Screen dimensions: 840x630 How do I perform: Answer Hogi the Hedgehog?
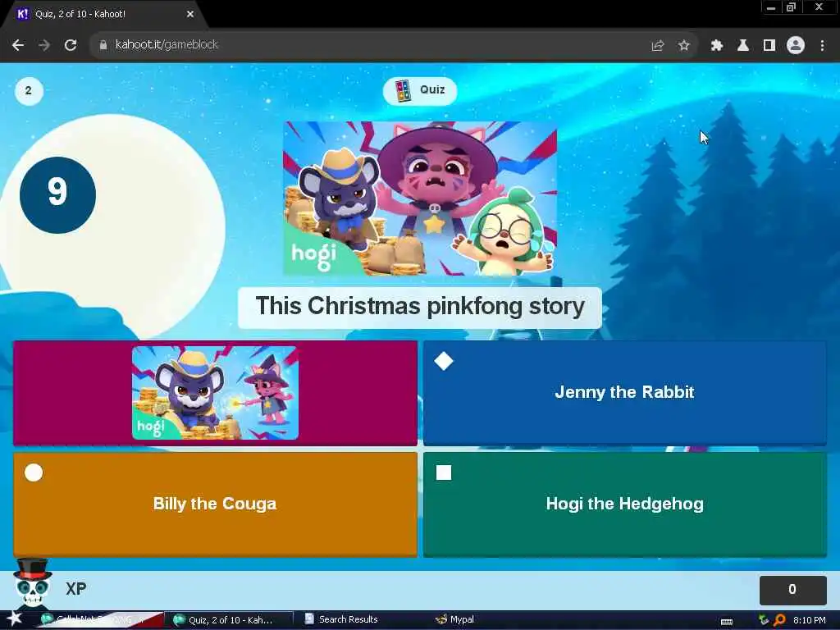624,504
